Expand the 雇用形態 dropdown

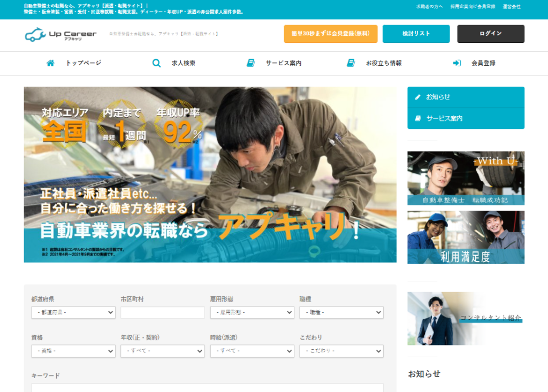[x=252, y=312]
